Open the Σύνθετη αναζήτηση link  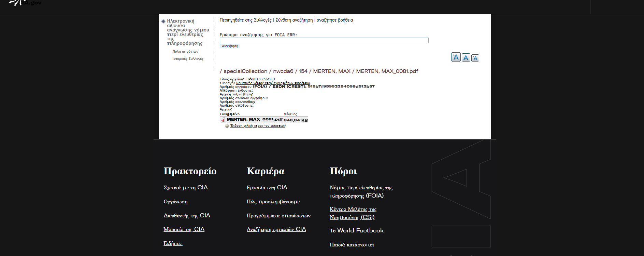[294, 20]
